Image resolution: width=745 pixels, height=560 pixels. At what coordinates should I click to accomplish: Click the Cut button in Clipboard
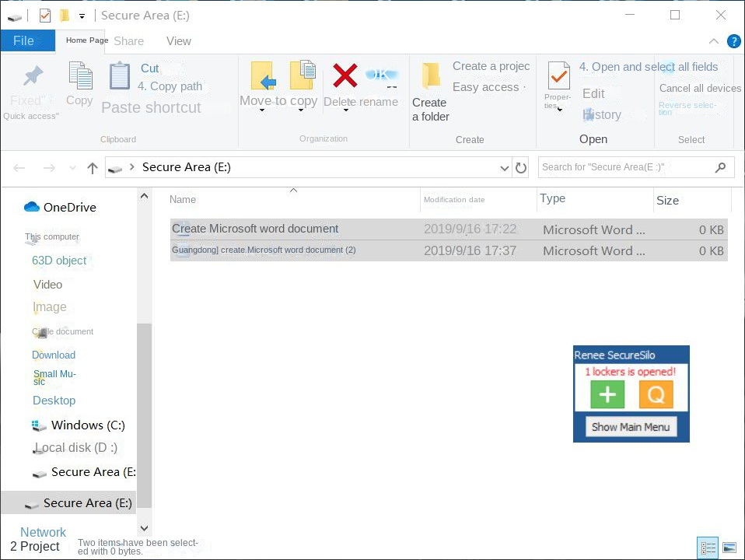pos(149,68)
